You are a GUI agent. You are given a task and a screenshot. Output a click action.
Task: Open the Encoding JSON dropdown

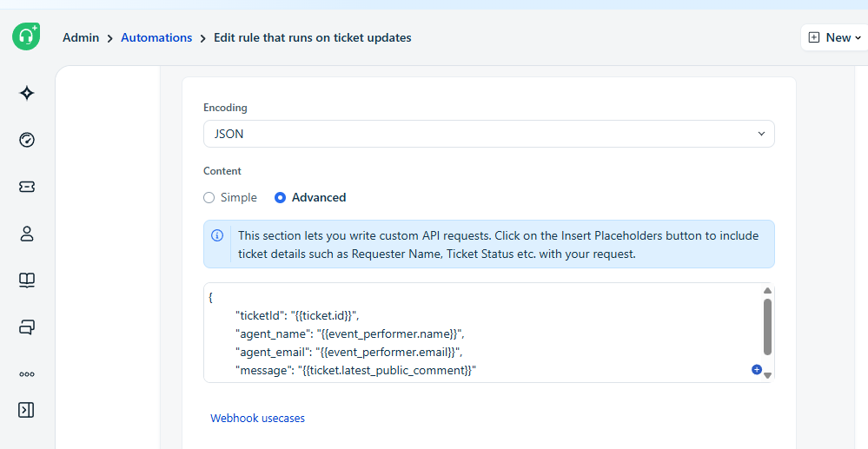click(x=489, y=134)
